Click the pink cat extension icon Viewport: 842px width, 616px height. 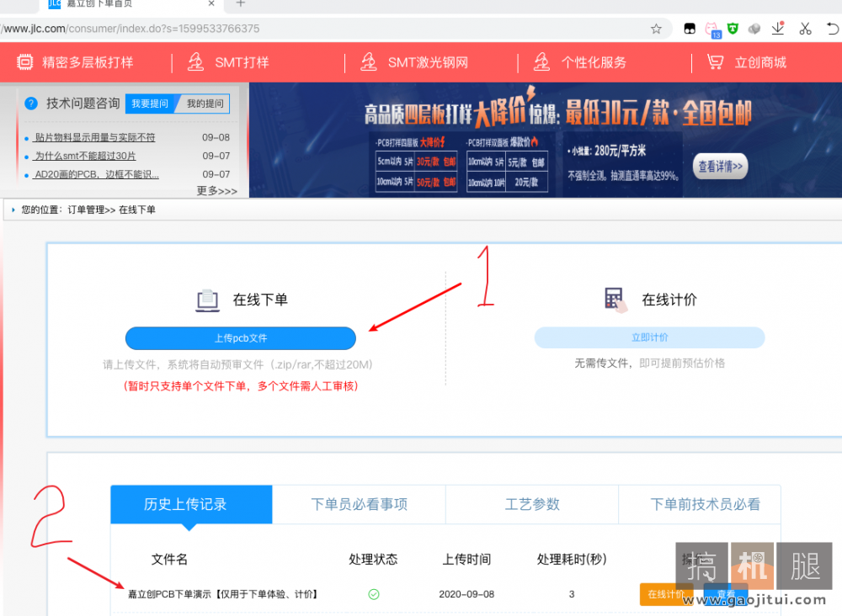point(711,29)
